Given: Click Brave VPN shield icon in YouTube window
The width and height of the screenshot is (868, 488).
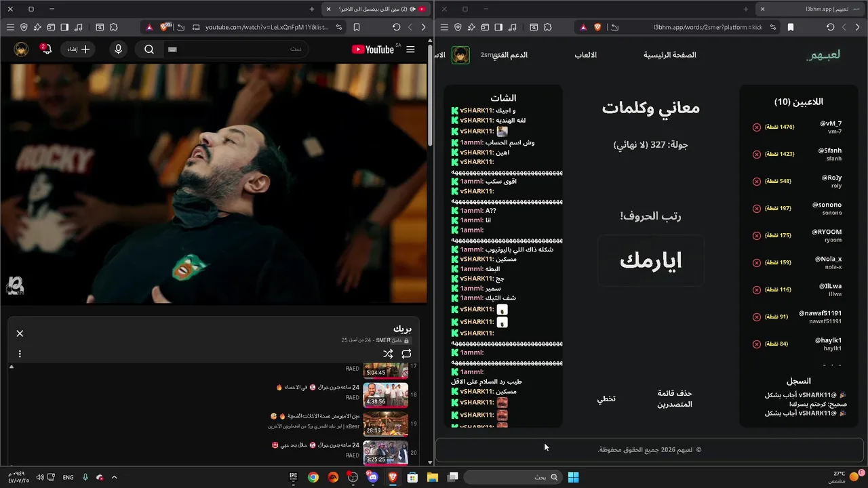Looking at the screenshot, I should coord(24,27).
